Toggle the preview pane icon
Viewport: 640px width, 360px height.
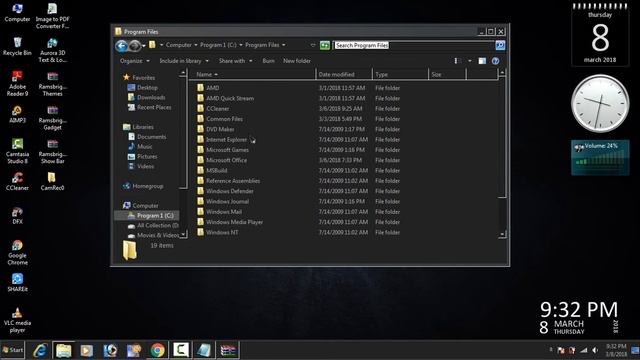coord(482,61)
